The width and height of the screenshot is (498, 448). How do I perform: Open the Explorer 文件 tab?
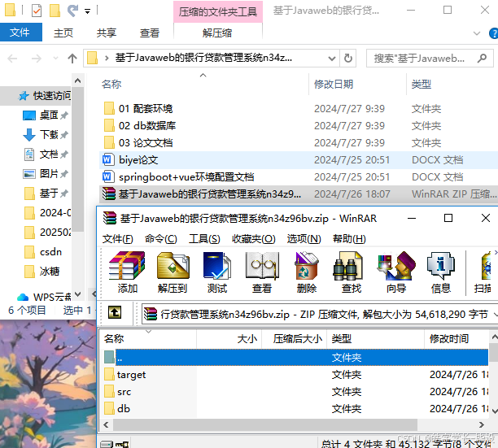[x=21, y=33]
